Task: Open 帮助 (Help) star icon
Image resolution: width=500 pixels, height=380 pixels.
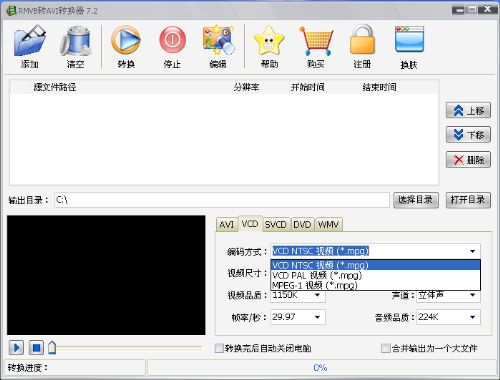Action: [269, 40]
